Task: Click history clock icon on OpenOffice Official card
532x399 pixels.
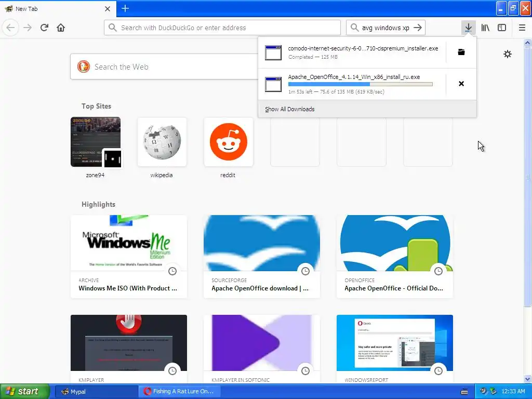Action: click(x=438, y=271)
